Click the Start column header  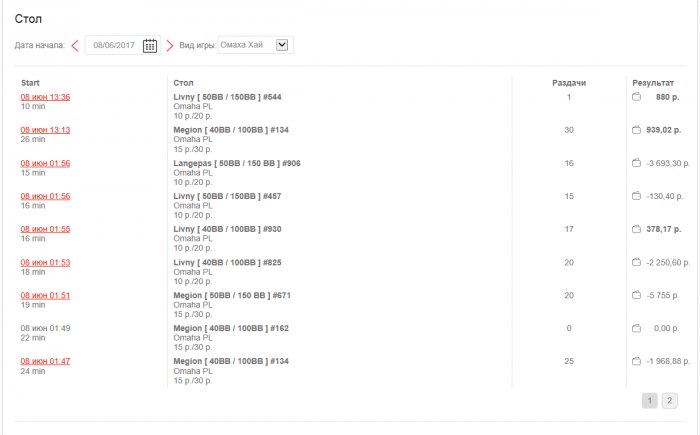pyautogui.click(x=30, y=83)
